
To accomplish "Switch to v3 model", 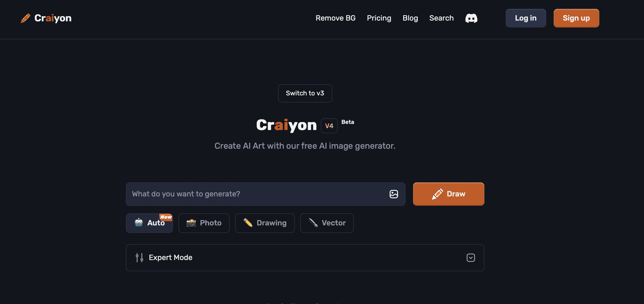I will 305,93.
